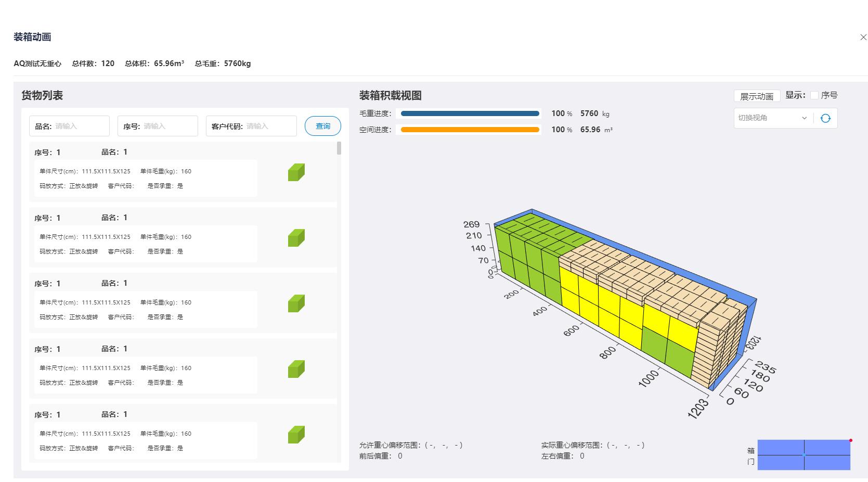Click first cargo item's green cube icon

coord(296,172)
